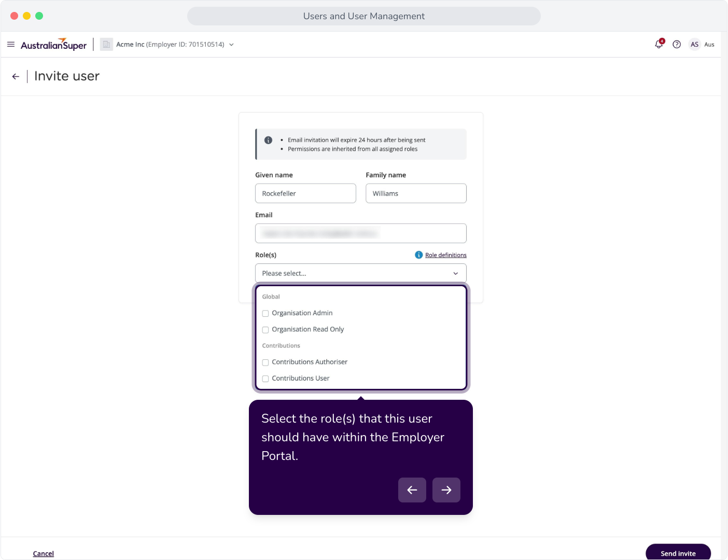
Task: Open notifications bell with red badge
Action: click(659, 44)
